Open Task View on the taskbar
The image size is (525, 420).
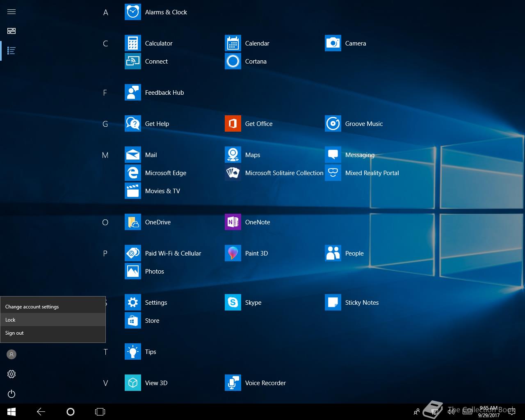coord(100,412)
